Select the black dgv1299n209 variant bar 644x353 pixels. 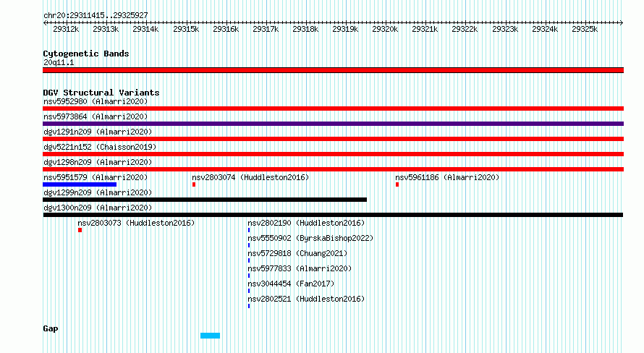tap(205, 200)
